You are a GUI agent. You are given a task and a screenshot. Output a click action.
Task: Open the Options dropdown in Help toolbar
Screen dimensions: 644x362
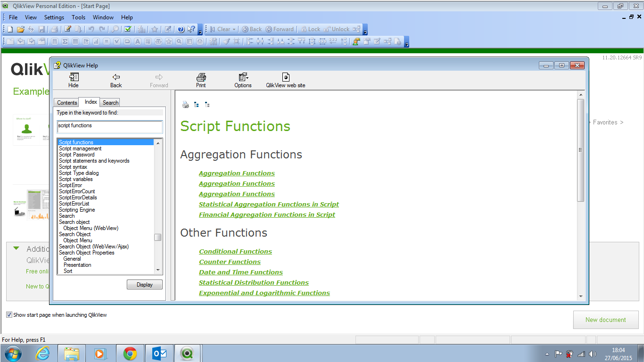coord(243,80)
